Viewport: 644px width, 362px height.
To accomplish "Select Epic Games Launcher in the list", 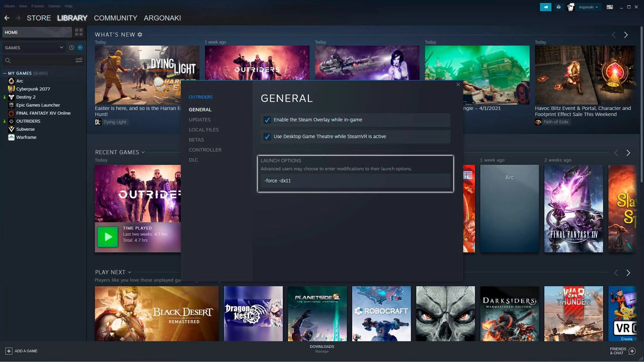I will click(38, 105).
